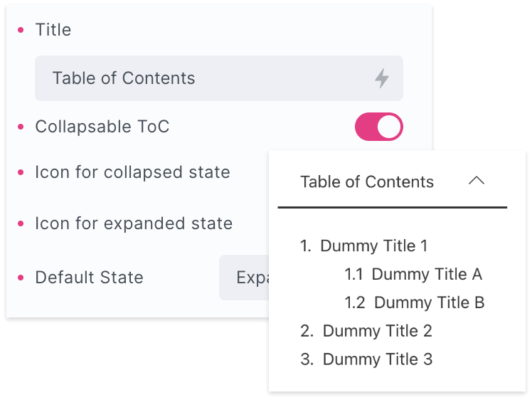Select the 'Icon for expanded state' label
Screen dimensions: 532x400
(134, 223)
